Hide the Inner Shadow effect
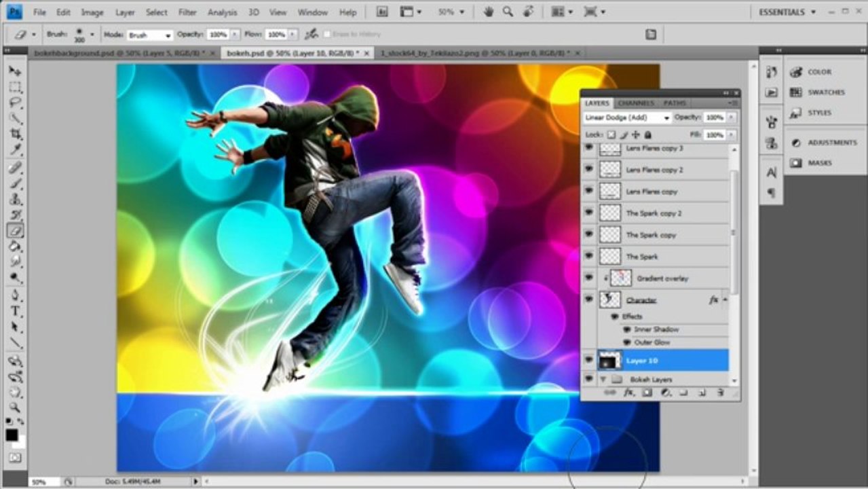The image size is (868, 489). click(626, 329)
